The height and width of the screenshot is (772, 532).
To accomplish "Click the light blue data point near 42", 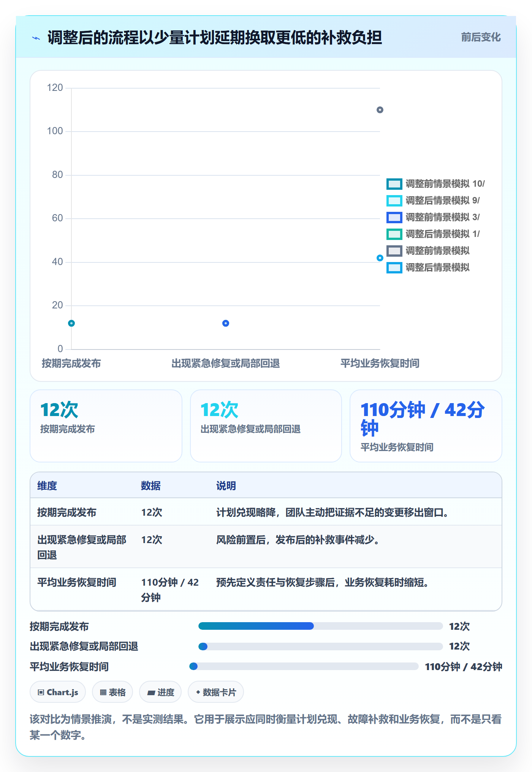I will click(380, 258).
